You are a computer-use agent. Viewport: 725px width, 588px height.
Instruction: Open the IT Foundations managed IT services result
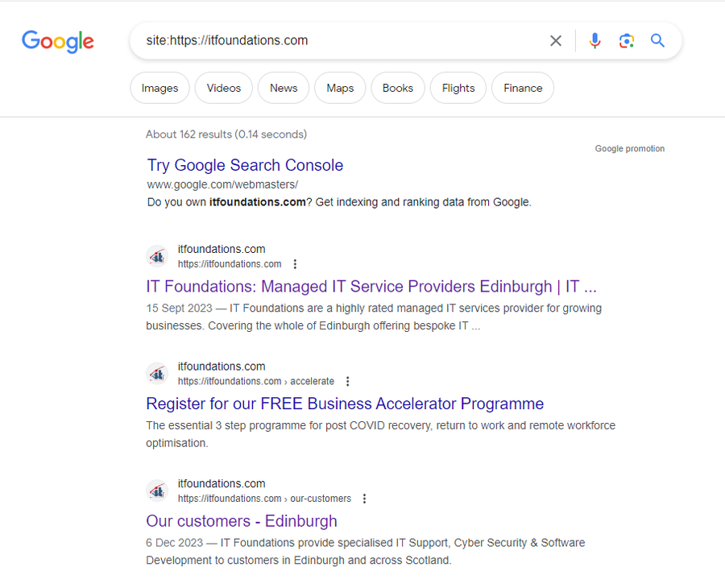coord(371,287)
